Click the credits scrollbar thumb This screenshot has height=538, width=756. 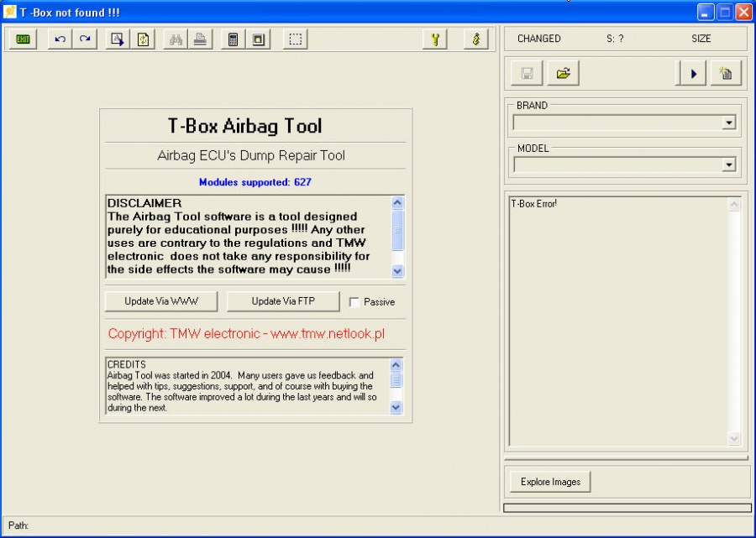coord(396,379)
